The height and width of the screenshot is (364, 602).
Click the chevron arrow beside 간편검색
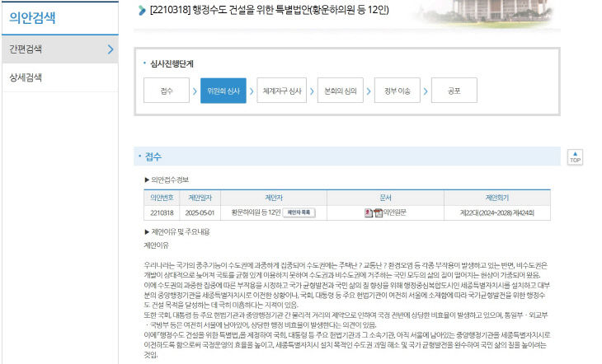point(111,49)
